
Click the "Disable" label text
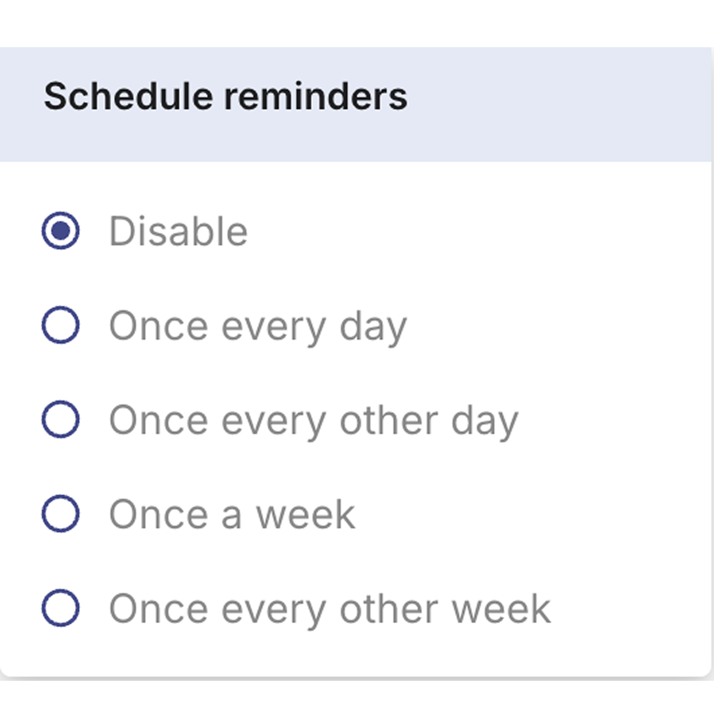click(x=178, y=232)
